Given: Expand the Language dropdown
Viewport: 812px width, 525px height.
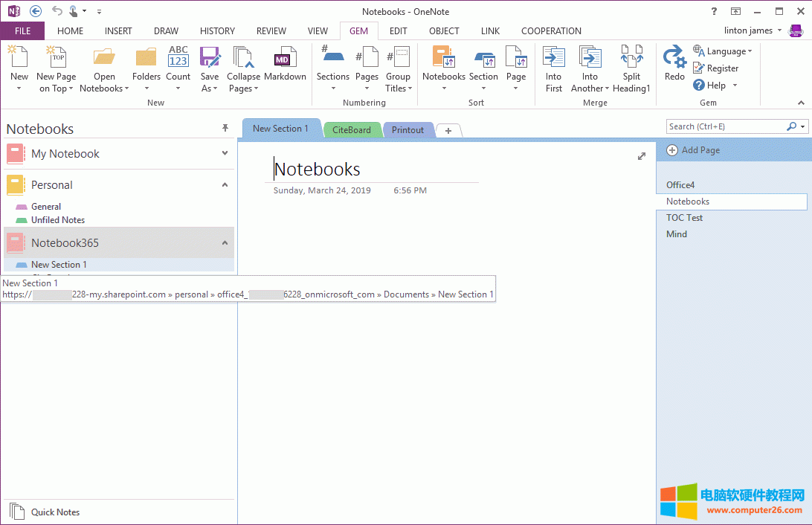Looking at the screenshot, I should point(723,51).
